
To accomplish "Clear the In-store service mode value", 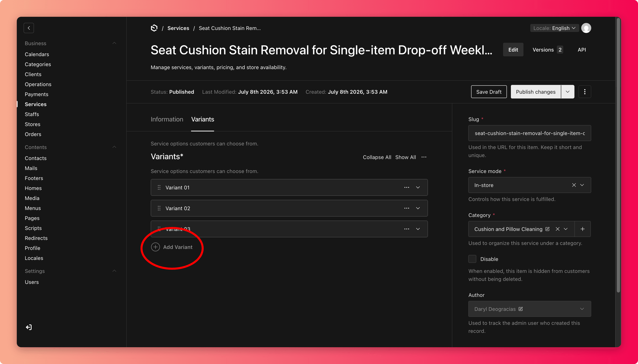I will pyautogui.click(x=574, y=185).
